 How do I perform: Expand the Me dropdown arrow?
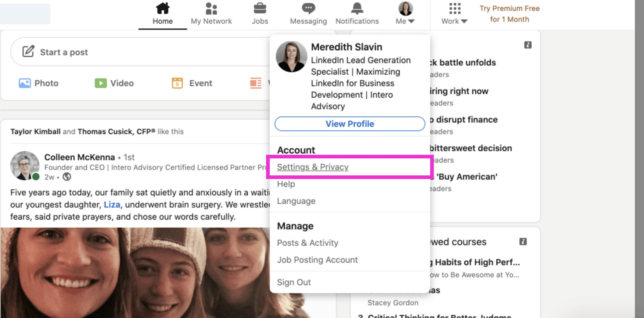(411, 21)
